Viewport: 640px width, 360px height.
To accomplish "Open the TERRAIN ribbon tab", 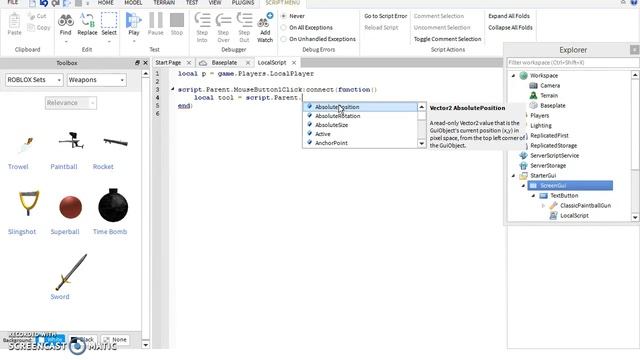I will tap(164, 3).
